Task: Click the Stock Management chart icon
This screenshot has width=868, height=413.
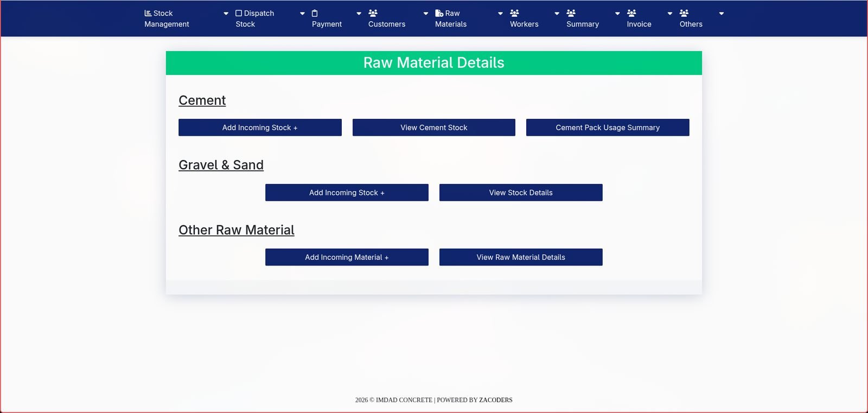Action: coord(148,13)
